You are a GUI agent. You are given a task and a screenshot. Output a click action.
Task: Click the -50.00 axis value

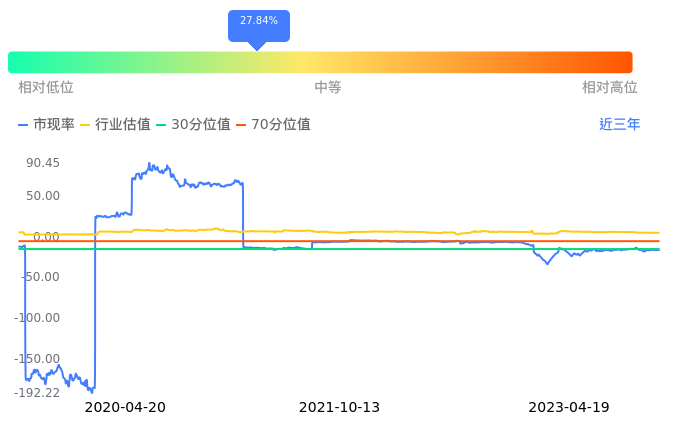click(40, 277)
